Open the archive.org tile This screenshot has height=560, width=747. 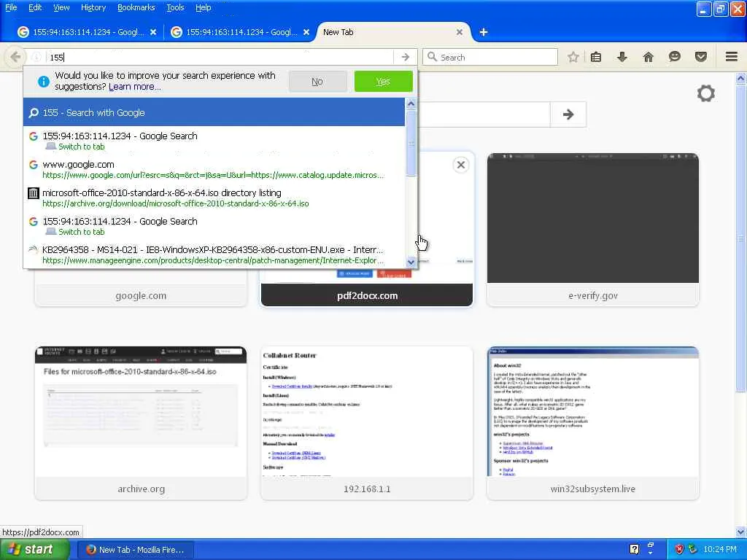pyautogui.click(x=141, y=423)
